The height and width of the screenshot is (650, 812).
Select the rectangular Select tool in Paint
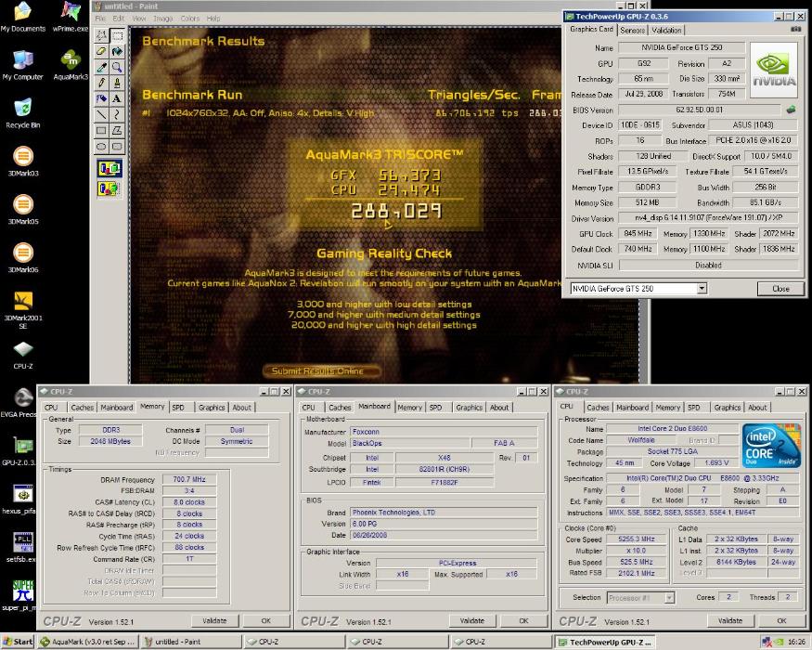point(118,35)
